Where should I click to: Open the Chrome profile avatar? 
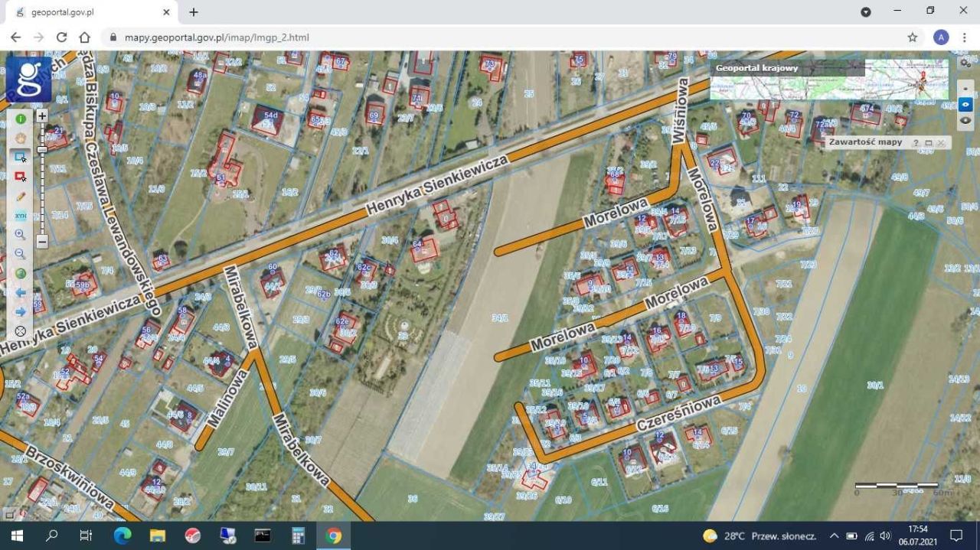pyautogui.click(x=941, y=37)
